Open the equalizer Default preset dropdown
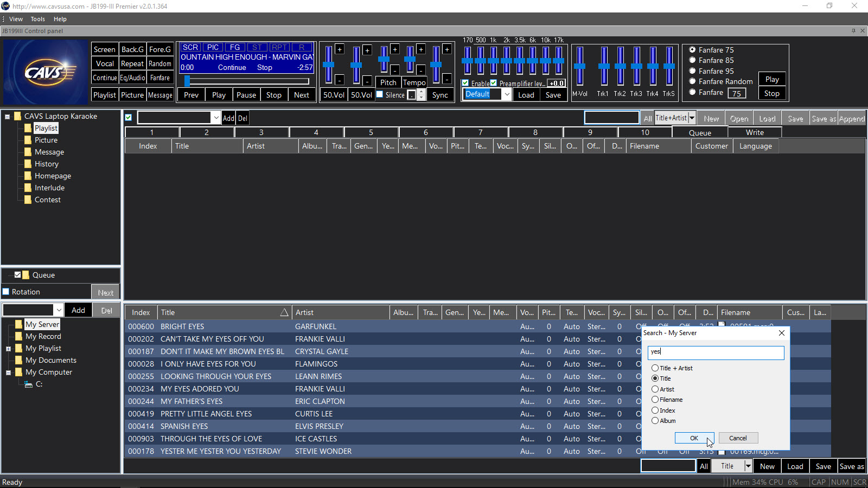Viewport: 868px width, 488px height. pos(507,94)
